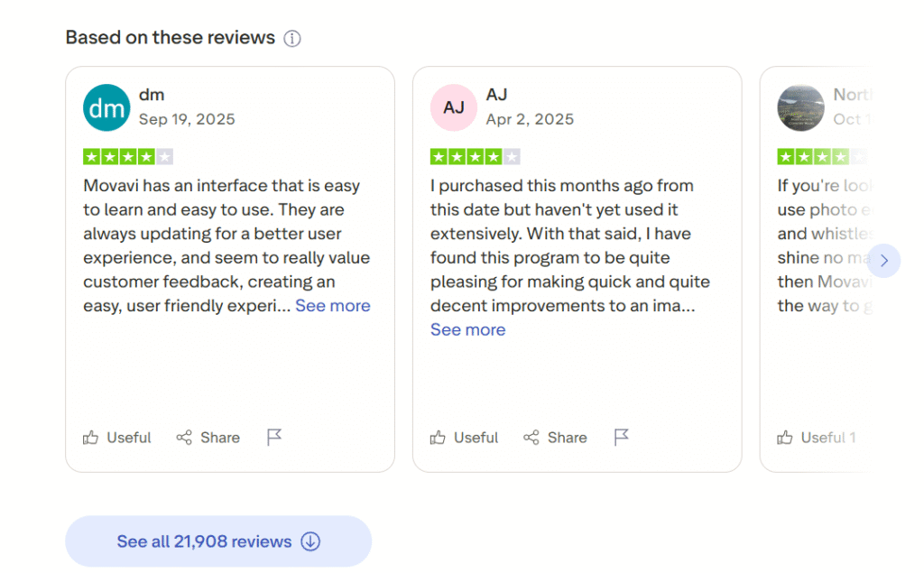Click the download arrow inside the reviews button
924x573 pixels.
coord(311,541)
